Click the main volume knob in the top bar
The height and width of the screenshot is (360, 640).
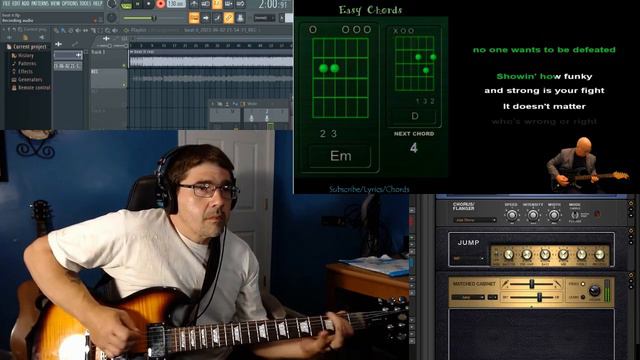coord(112,4)
